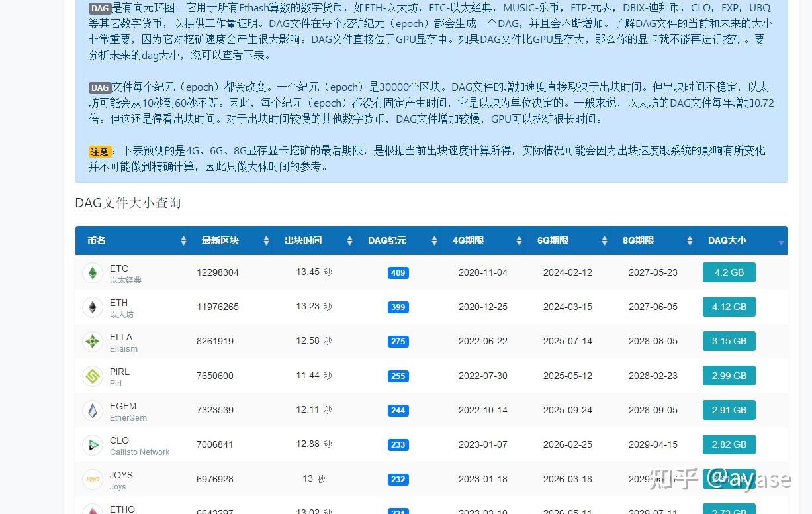The width and height of the screenshot is (812, 514).
Task: Click the EGEM EtherGem coin icon
Action: [93, 411]
